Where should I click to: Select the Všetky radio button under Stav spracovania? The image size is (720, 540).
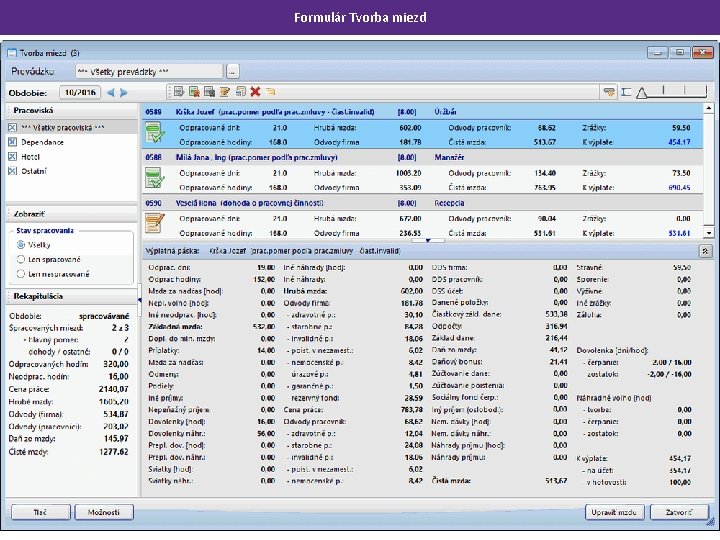pyautogui.click(x=21, y=245)
